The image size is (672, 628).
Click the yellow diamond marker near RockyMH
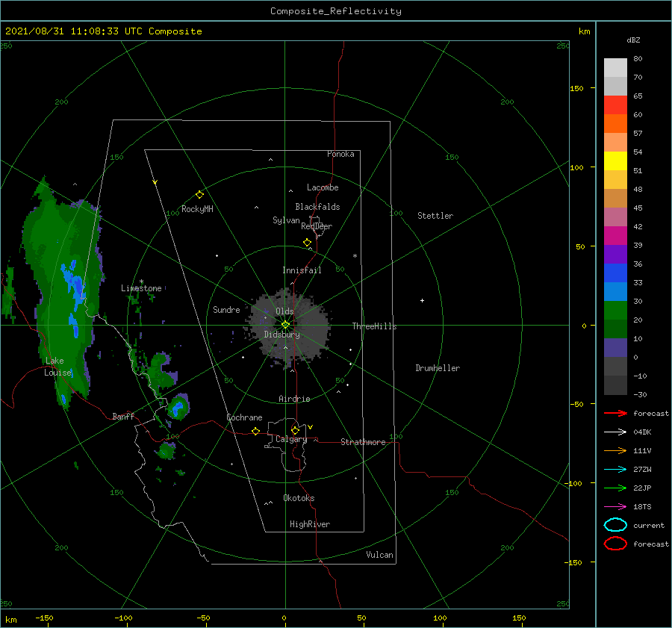pos(199,195)
